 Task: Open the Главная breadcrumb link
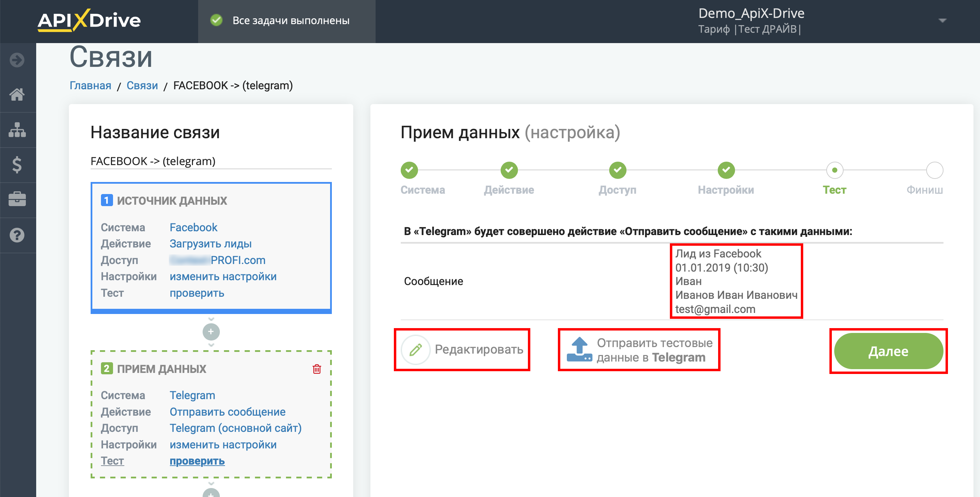point(91,85)
